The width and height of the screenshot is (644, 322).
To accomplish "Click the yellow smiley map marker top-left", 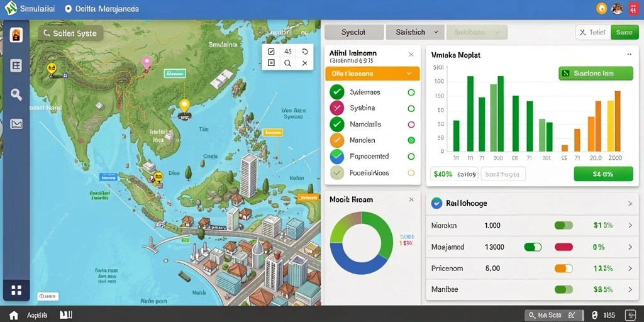I will coord(52,69).
